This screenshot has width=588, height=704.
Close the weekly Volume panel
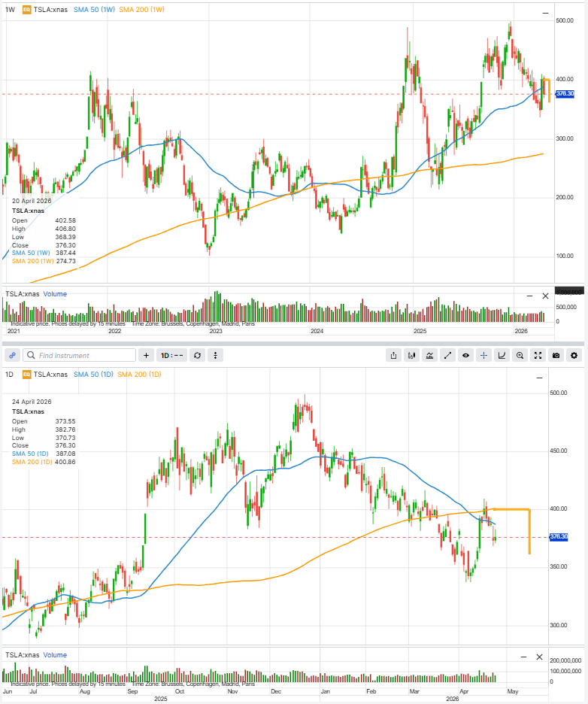545,296
